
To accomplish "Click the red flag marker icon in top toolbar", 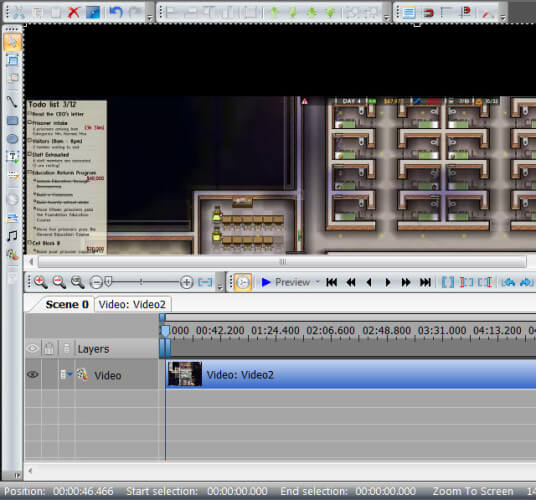I will 466,13.
